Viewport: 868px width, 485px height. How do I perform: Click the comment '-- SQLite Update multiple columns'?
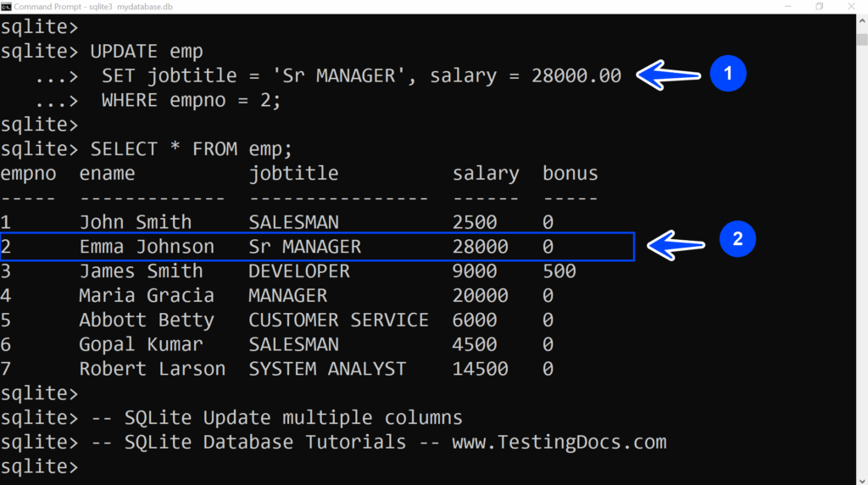(x=276, y=417)
